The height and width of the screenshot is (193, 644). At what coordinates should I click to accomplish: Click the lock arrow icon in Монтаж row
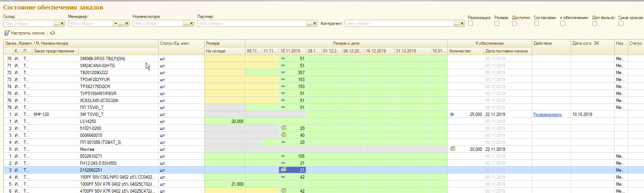[453, 149]
